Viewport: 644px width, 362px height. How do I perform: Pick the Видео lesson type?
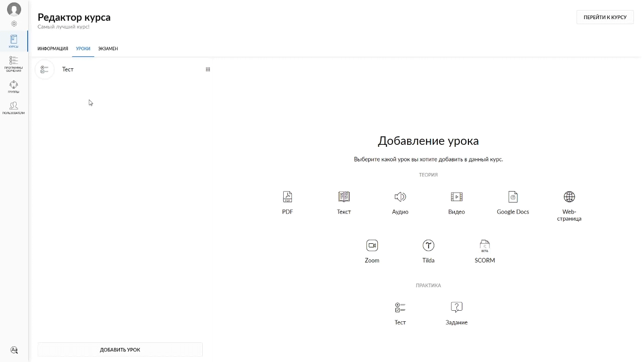[456, 203]
